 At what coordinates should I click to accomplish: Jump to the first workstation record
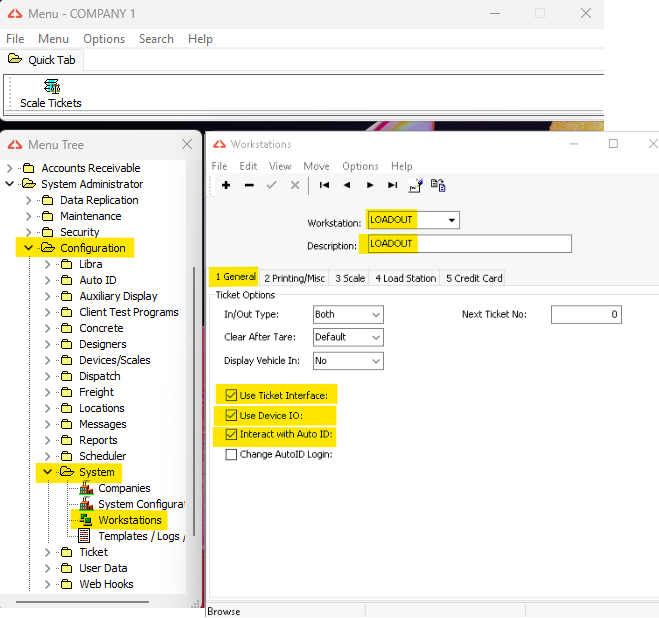pyautogui.click(x=324, y=185)
